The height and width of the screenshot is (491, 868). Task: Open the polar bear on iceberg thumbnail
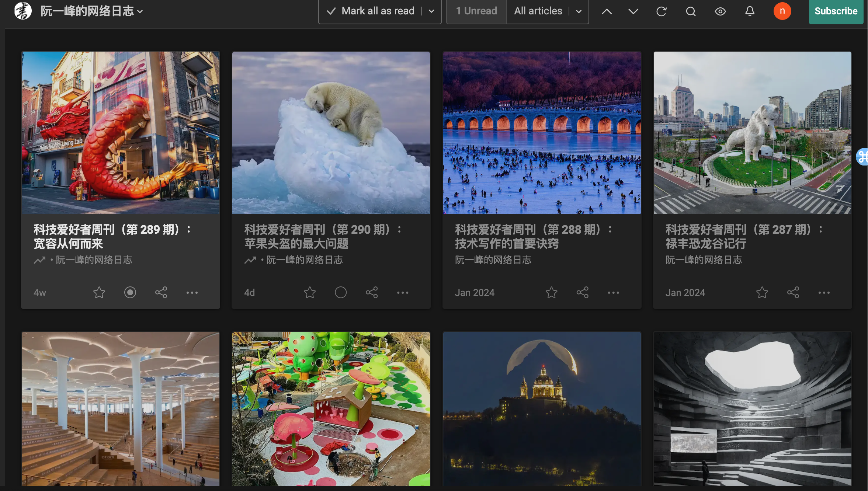tap(331, 133)
